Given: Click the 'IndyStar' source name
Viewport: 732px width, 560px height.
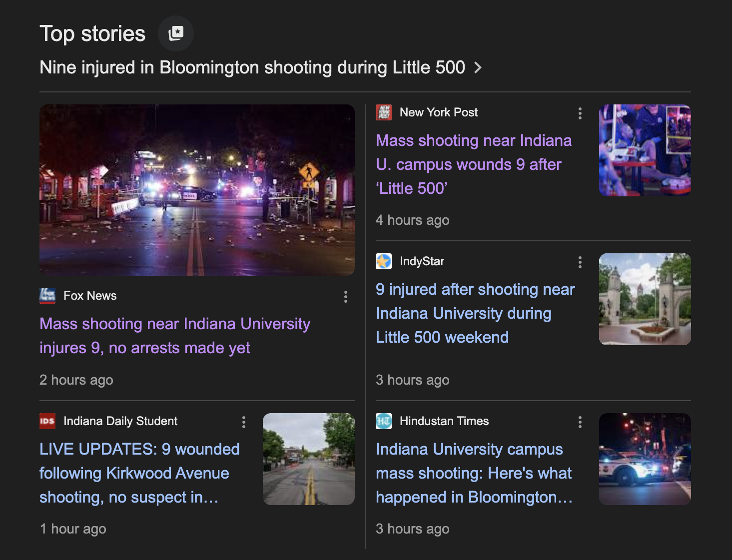Looking at the screenshot, I should pyautogui.click(x=422, y=261).
